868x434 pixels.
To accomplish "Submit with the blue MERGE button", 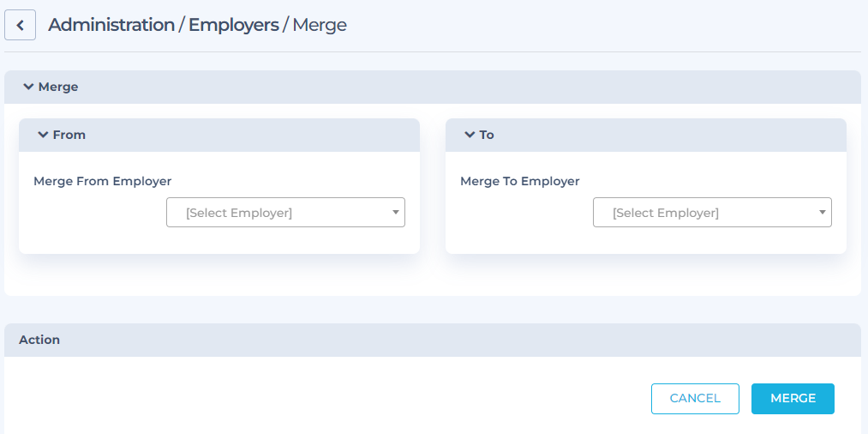I will tap(793, 399).
